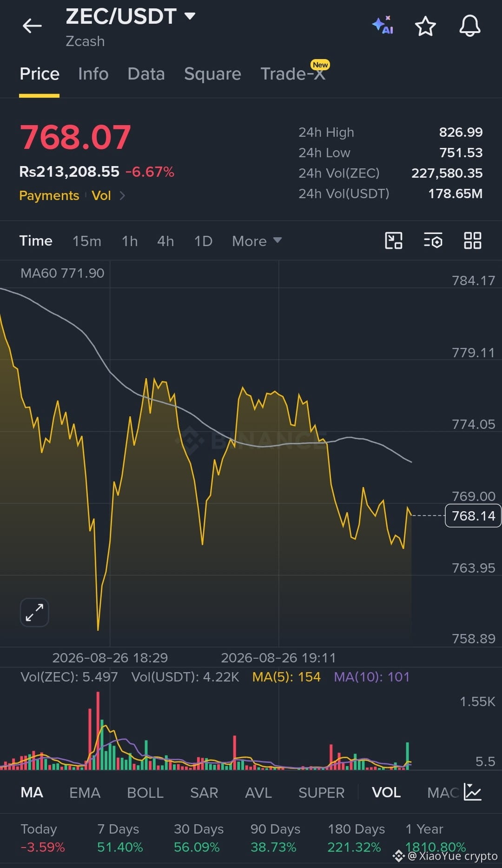The width and height of the screenshot is (502, 868).
Task: Select the 15m interval
Action: tap(87, 241)
